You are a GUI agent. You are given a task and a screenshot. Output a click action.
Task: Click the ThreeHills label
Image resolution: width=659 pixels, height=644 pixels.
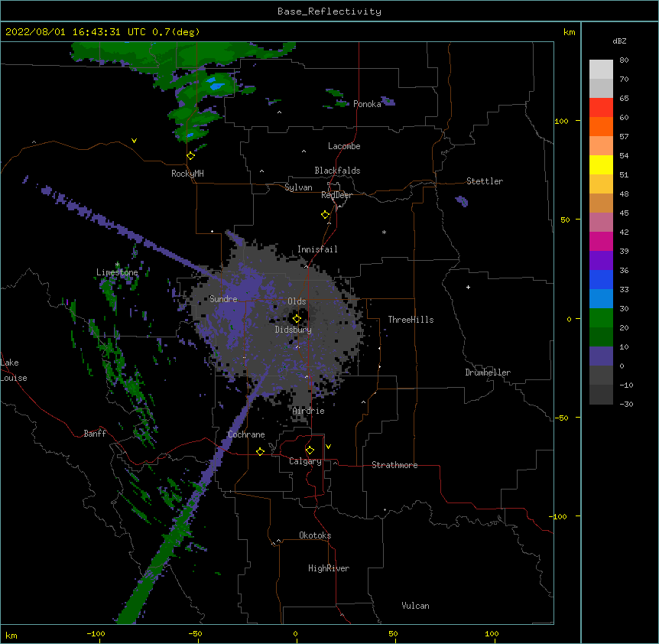[411, 320]
